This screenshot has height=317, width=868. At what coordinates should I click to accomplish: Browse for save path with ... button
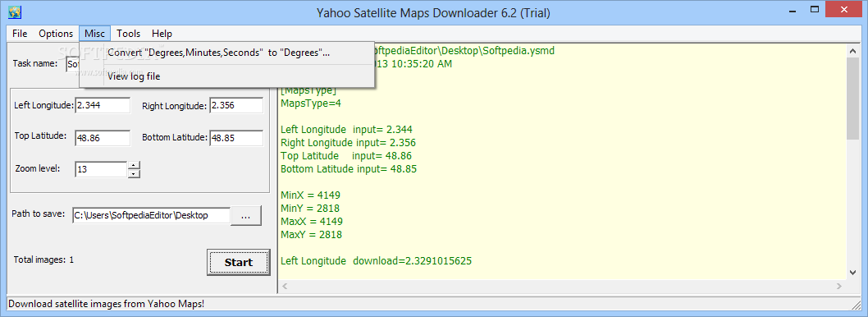click(246, 216)
